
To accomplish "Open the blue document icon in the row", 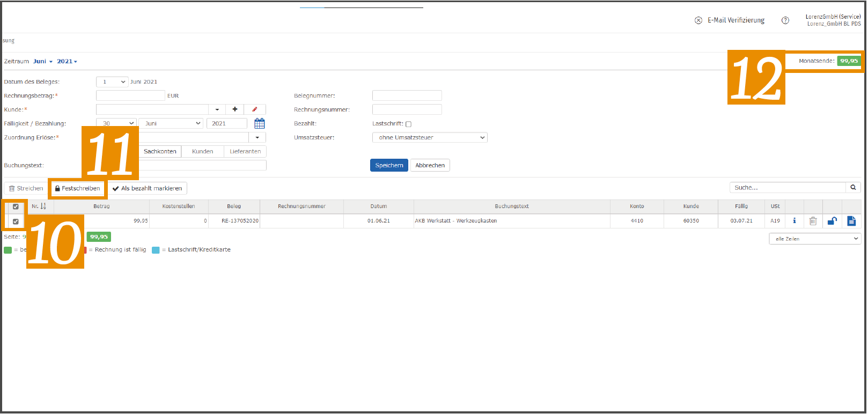I will [851, 220].
